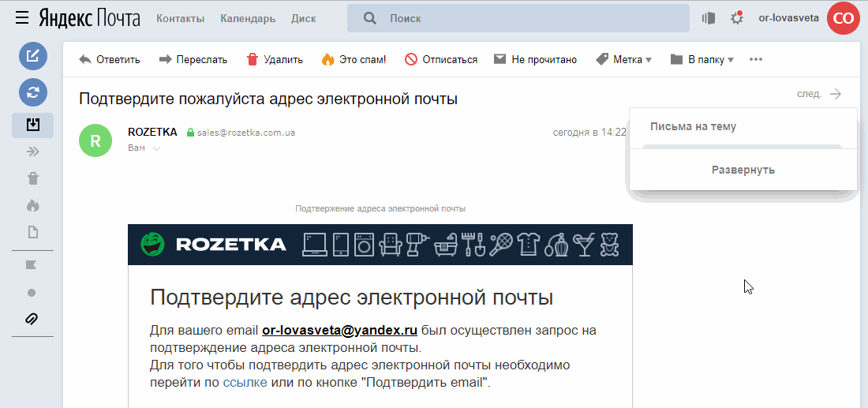Viewport: 868px width, 408px height.
Task: Mark letter as Это спам!
Action: click(354, 59)
